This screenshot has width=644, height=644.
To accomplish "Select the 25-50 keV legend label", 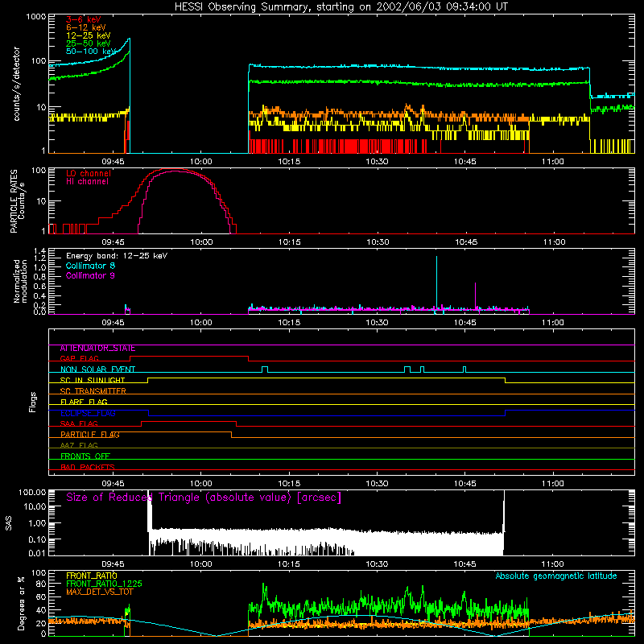I will click(x=89, y=43).
